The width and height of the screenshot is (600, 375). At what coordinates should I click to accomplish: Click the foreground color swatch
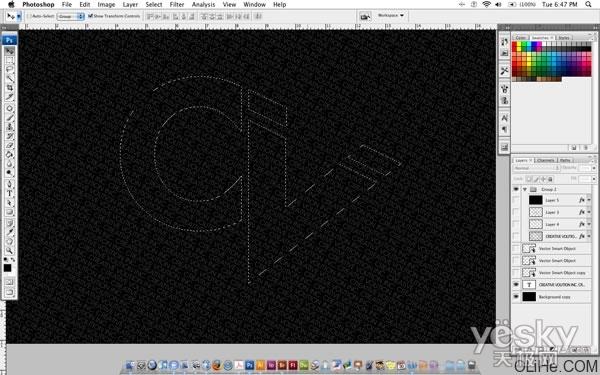(x=7, y=267)
